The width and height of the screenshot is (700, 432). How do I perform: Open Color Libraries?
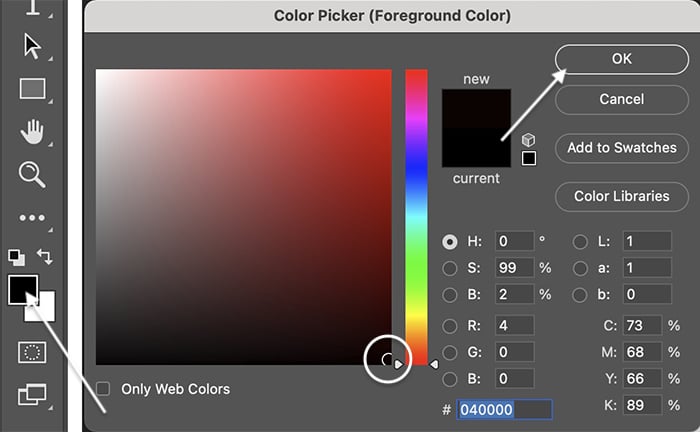click(x=622, y=196)
